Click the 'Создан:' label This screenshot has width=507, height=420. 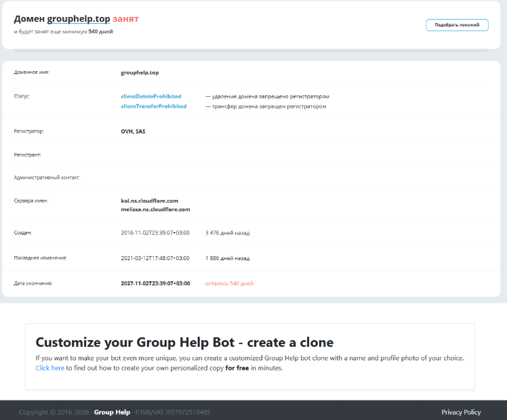coord(22,232)
